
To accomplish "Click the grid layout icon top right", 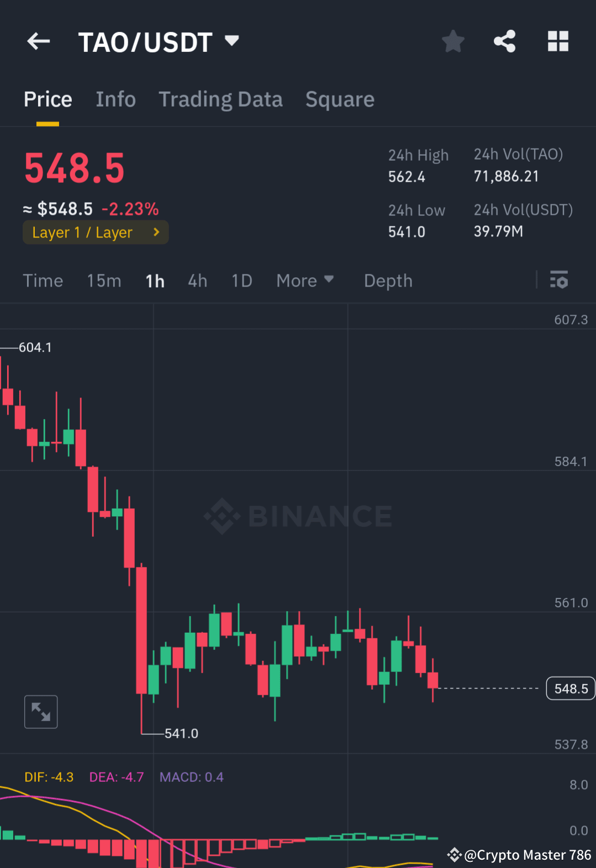I will pos(558,41).
